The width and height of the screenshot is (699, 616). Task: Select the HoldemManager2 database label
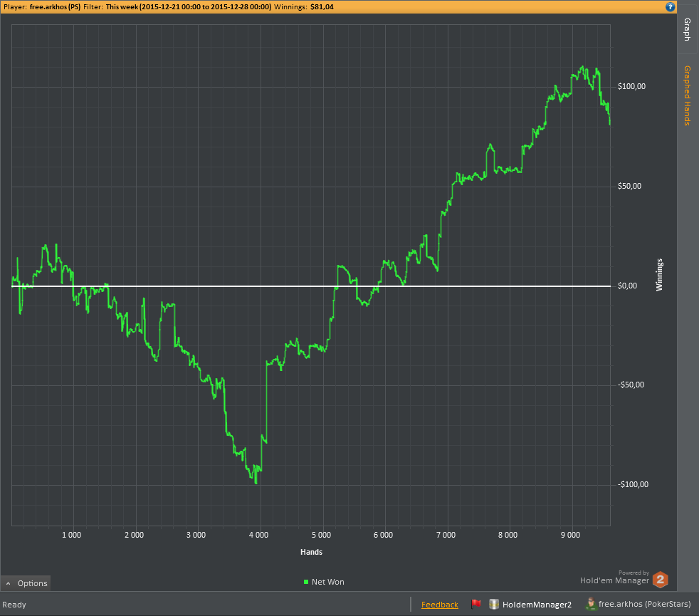[x=537, y=605]
